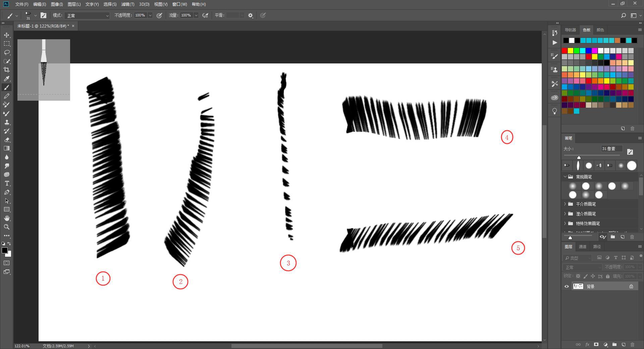Click the smoothing options gear button
644x349 pixels.
pyautogui.click(x=250, y=15)
